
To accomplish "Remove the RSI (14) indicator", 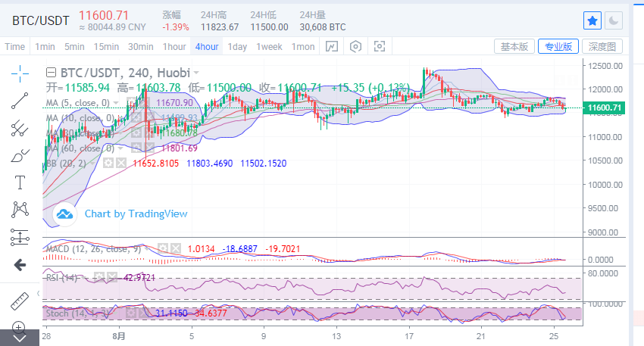I will pos(111,277).
